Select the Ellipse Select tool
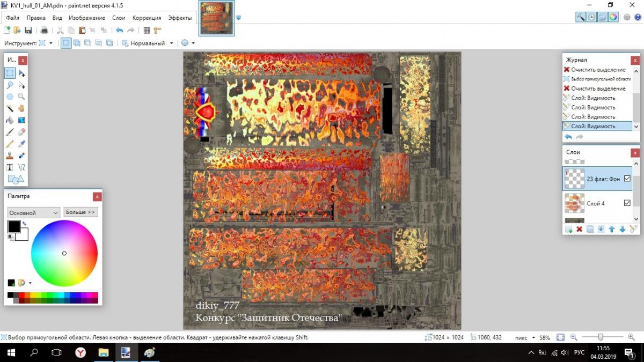The width and height of the screenshot is (644, 362). tap(10, 97)
